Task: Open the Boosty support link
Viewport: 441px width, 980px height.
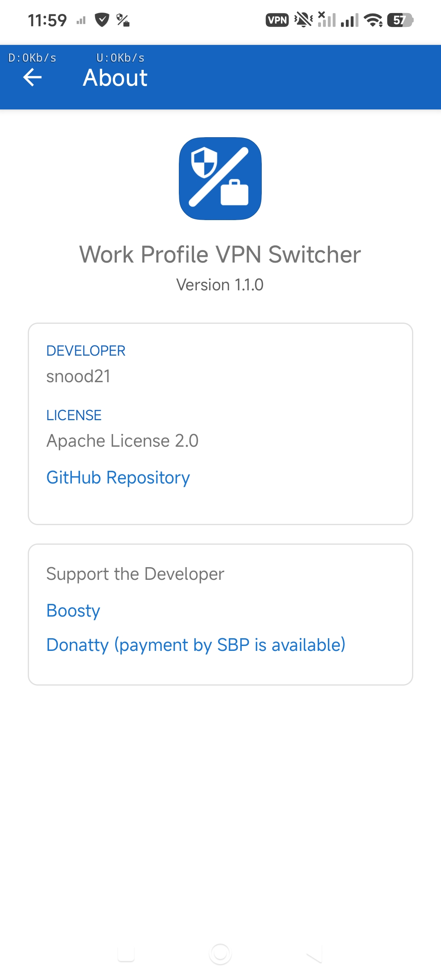Action: click(x=73, y=611)
